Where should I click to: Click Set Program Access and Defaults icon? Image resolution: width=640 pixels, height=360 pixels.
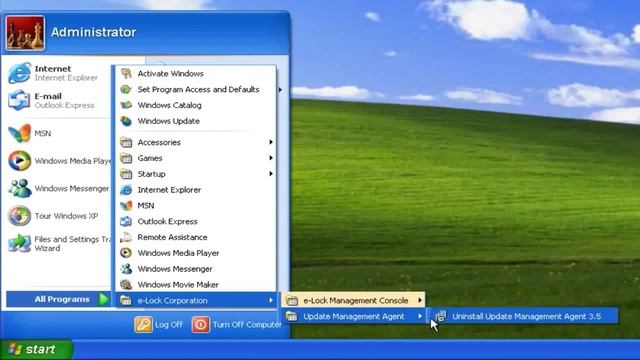[x=126, y=89]
